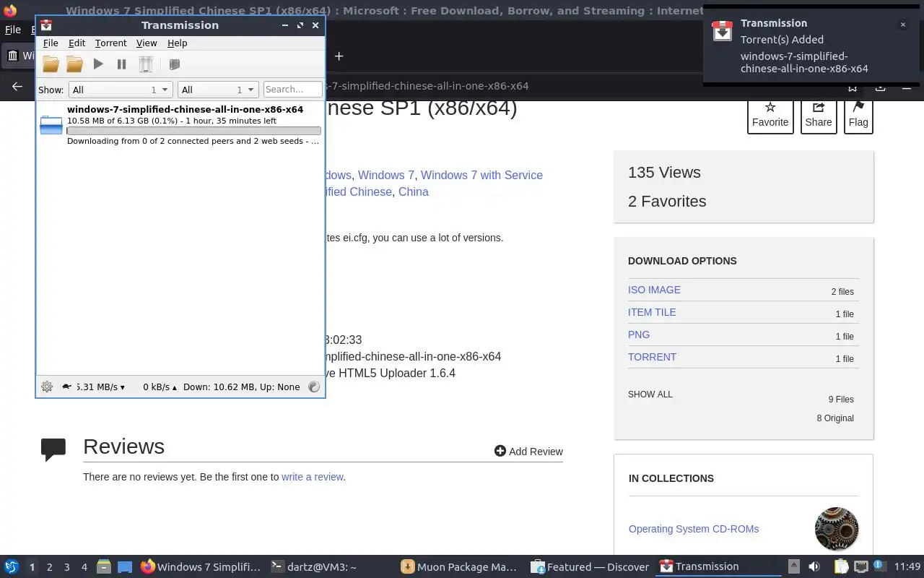
Task: Open application launcher icon in taskbar
Action: click(12, 567)
